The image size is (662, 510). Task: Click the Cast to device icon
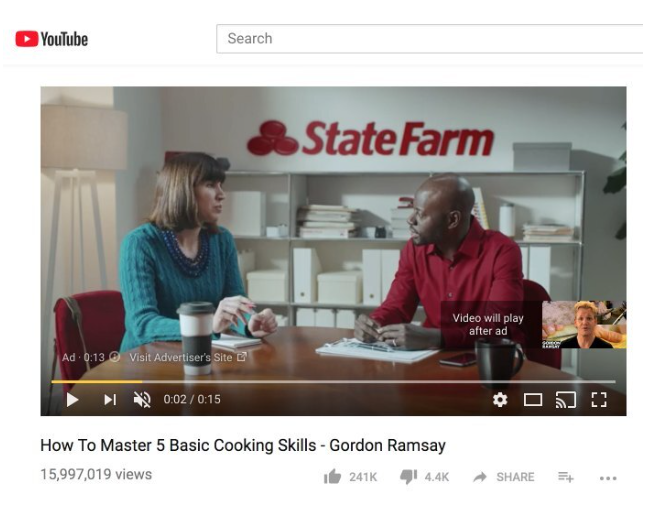[x=566, y=399]
